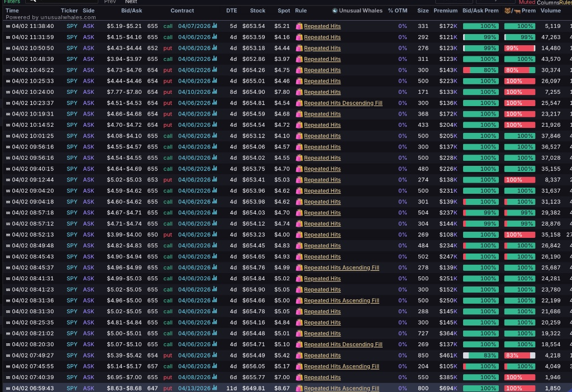Click the 80% Bid/Ask Prem bar
This screenshot has height=392, width=572.
[480, 70]
